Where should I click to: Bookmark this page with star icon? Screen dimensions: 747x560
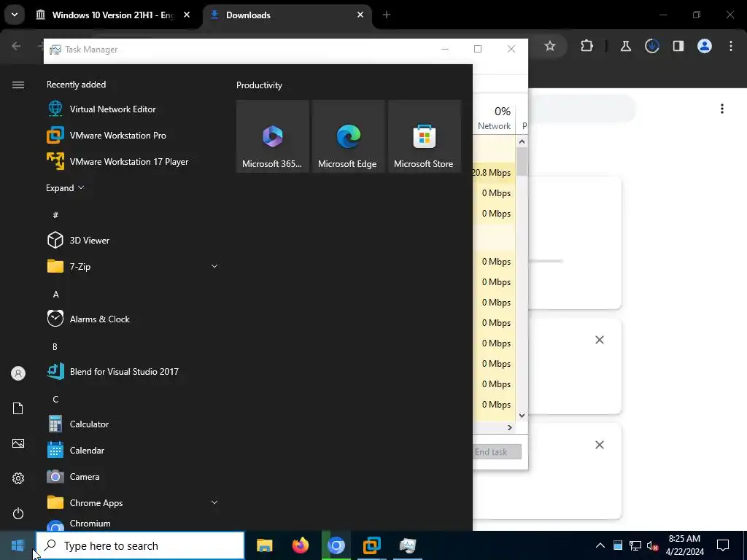pyautogui.click(x=550, y=46)
